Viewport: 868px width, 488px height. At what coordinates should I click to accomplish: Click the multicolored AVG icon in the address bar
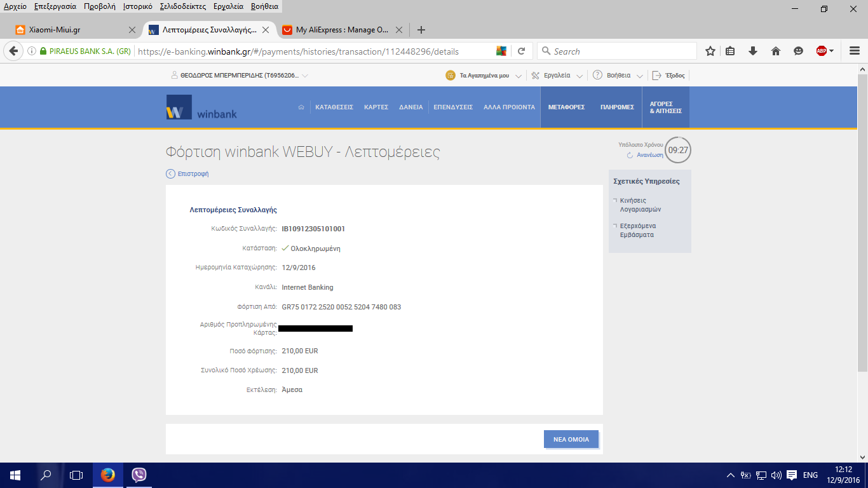tap(501, 51)
